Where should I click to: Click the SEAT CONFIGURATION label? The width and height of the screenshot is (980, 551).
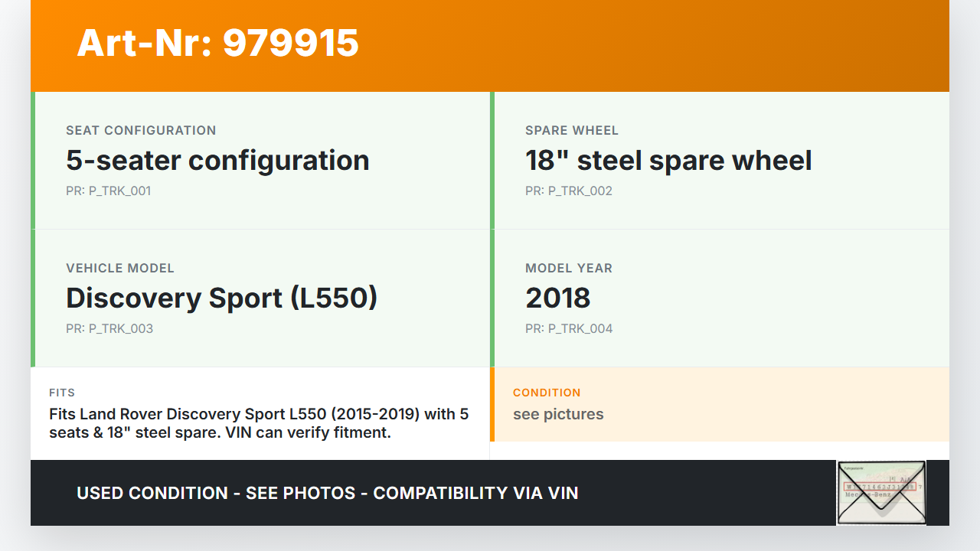pos(141,130)
